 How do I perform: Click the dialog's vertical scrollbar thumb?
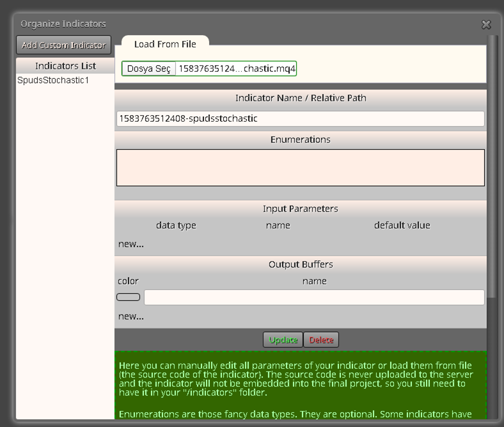492,167
